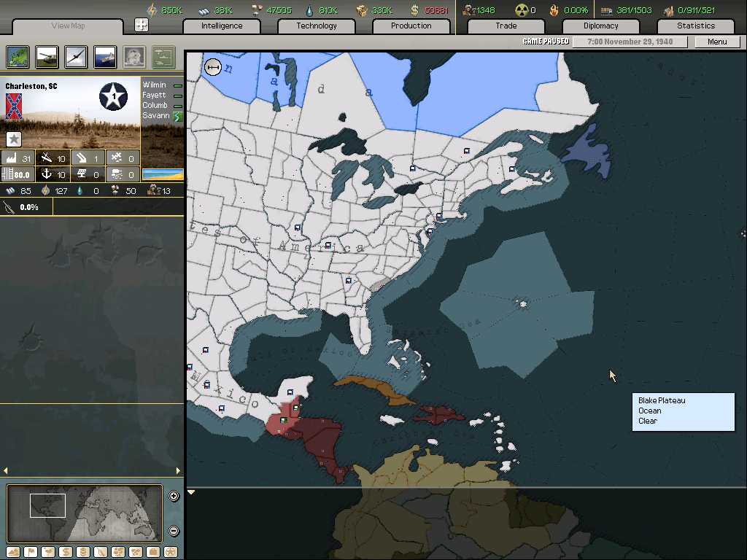Screen dimensions: 747x560
Task: Select the adjacent province Columb
Action: click(155, 105)
